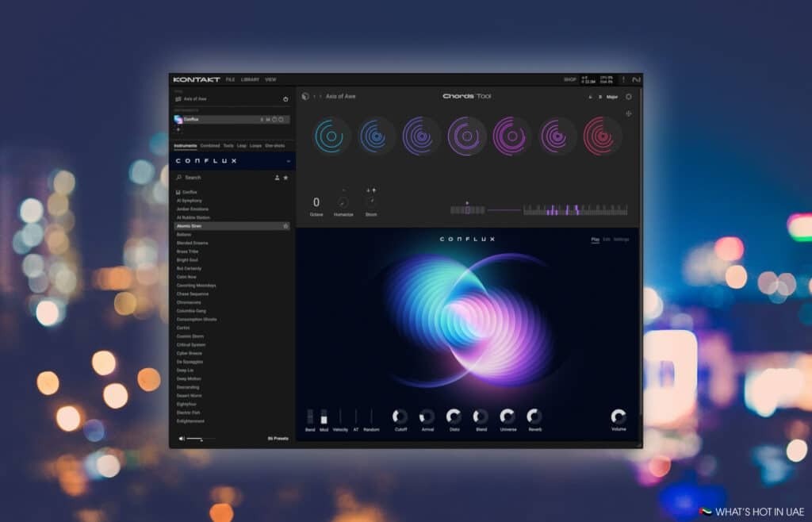This screenshot has width=812, height=522.
Task: Open the Major scale dropdown
Action: point(611,96)
